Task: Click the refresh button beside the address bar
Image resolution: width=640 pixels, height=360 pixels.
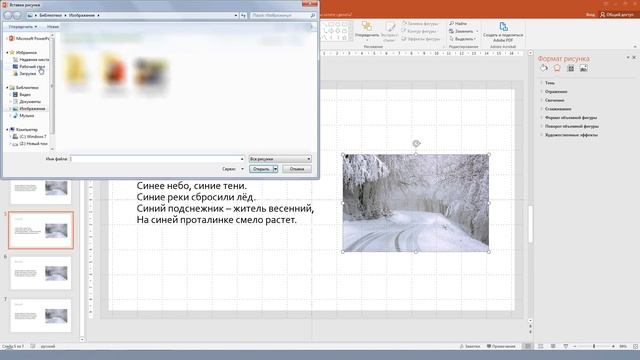Action: coord(243,15)
